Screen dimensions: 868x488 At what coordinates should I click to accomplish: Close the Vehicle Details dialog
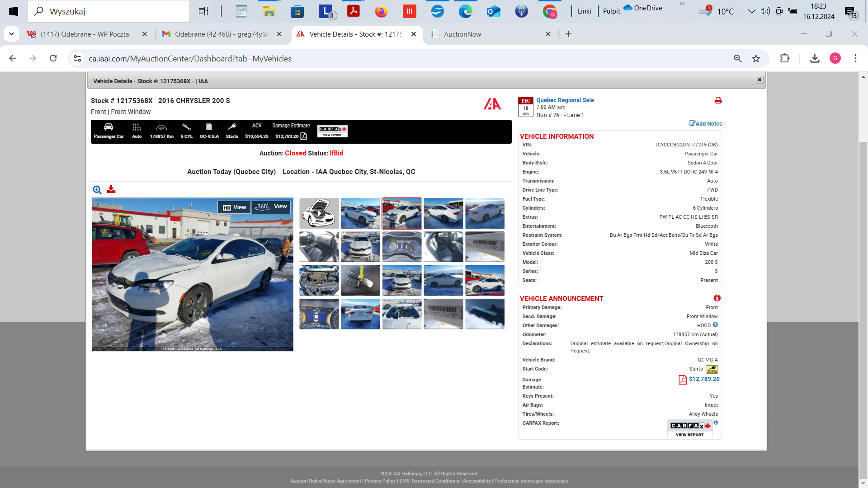[759, 80]
